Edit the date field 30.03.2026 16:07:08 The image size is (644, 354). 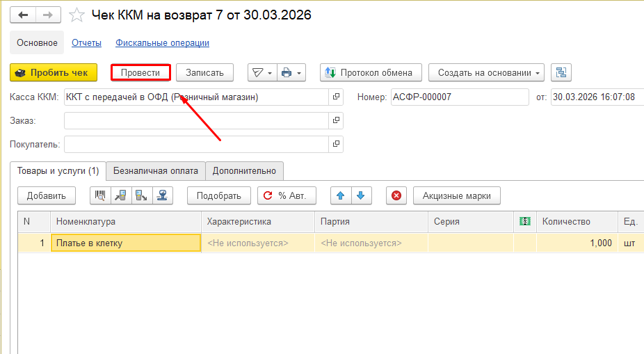(x=597, y=97)
